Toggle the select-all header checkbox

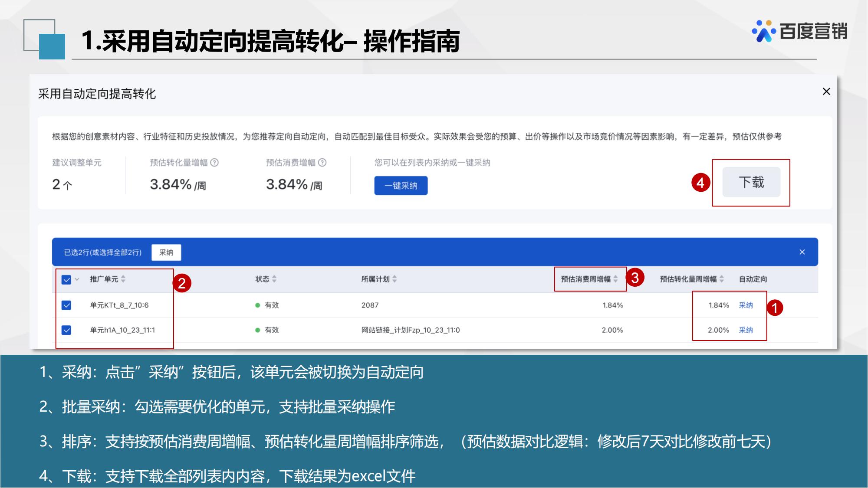click(66, 279)
